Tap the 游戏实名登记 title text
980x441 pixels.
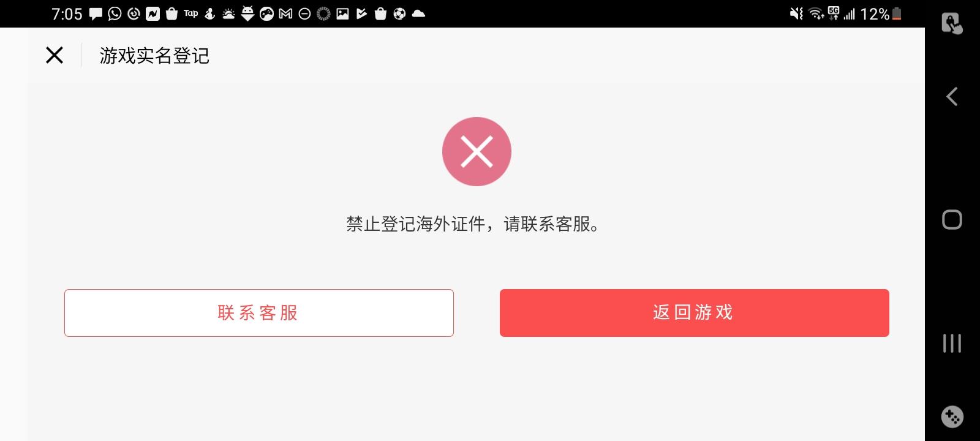[x=154, y=56]
